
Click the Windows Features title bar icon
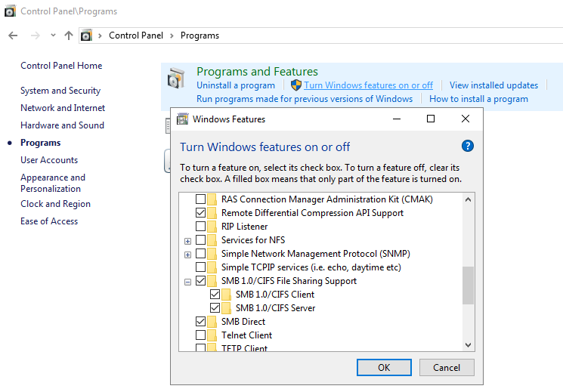(182, 119)
